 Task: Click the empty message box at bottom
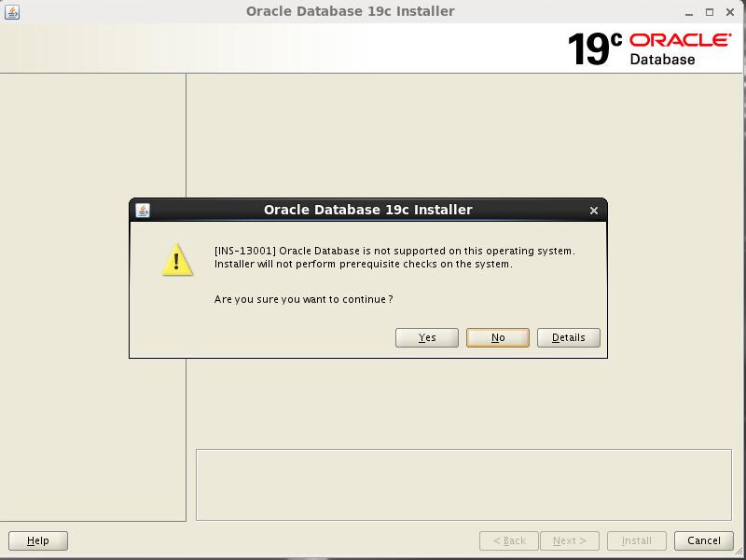(463, 485)
